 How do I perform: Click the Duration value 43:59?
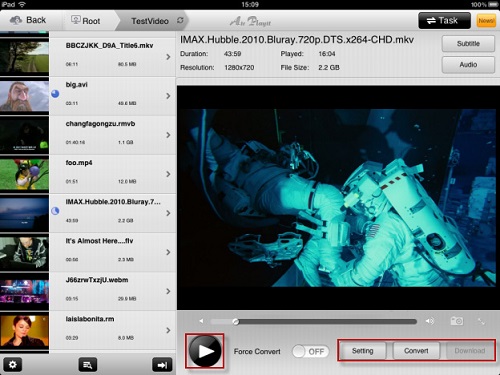click(x=233, y=54)
